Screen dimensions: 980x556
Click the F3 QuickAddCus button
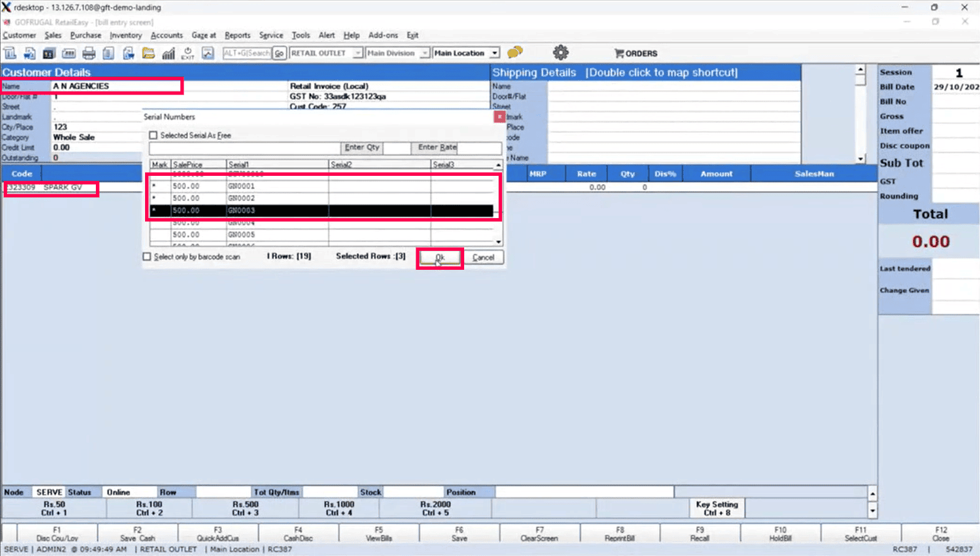click(x=218, y=534)
